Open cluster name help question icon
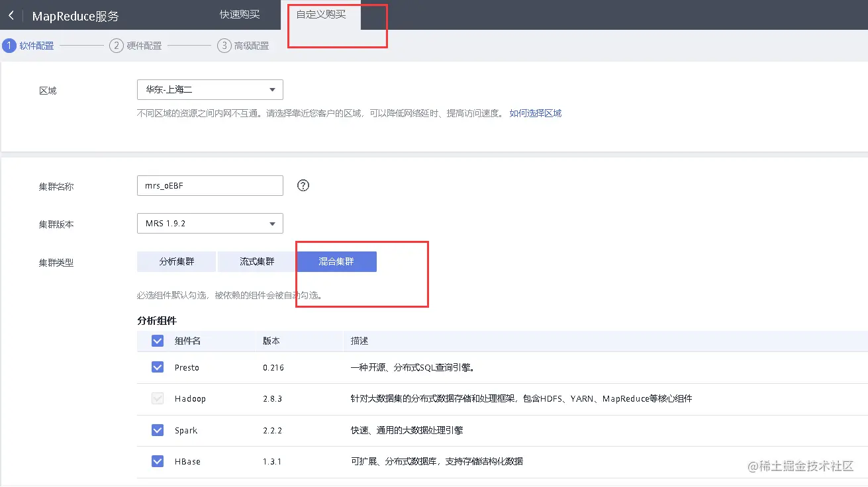Screen dimensions: 868x487 pos(303,185)
